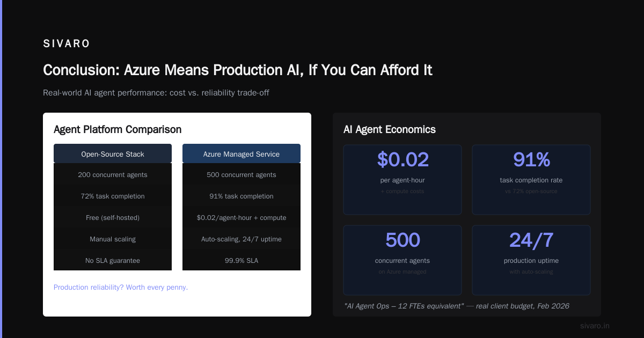Viewport: 644px width, 338px height.
Task: Click the 99.9% SLA cell
Action: (x=241, y=261)
